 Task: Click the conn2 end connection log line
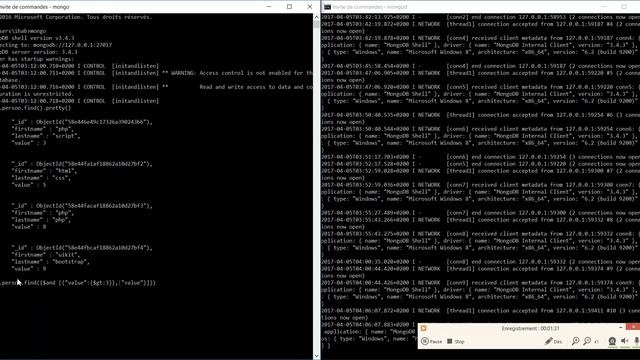click(480, 17)
